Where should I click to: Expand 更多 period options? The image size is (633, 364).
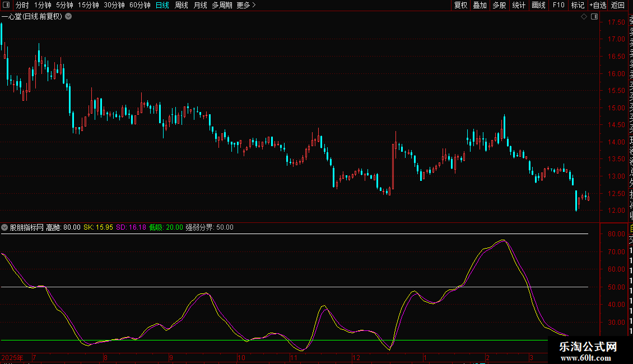pyautogui.click(x=246, y=5)
